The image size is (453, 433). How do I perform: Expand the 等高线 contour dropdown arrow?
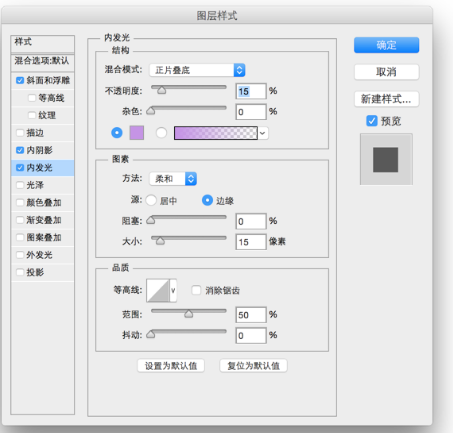[x=173, y=290]
